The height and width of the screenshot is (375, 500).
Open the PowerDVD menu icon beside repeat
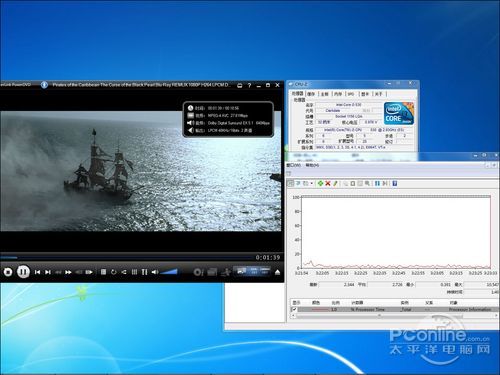pos(103,272)
